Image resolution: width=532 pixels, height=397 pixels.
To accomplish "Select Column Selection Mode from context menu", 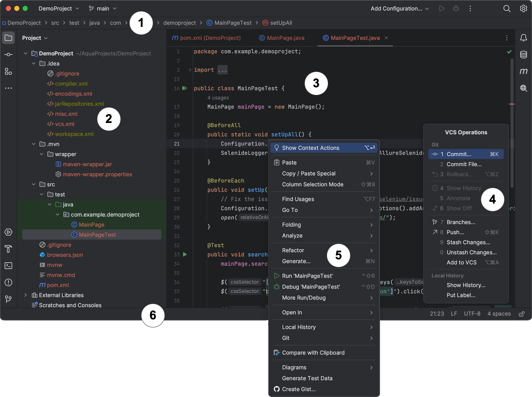I will 313,184.
